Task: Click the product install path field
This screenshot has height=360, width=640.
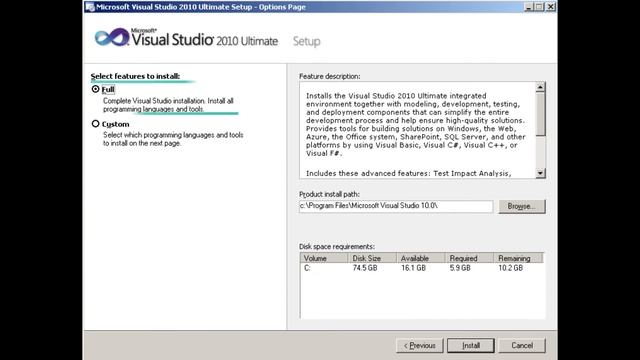Action: pos(396,206)
